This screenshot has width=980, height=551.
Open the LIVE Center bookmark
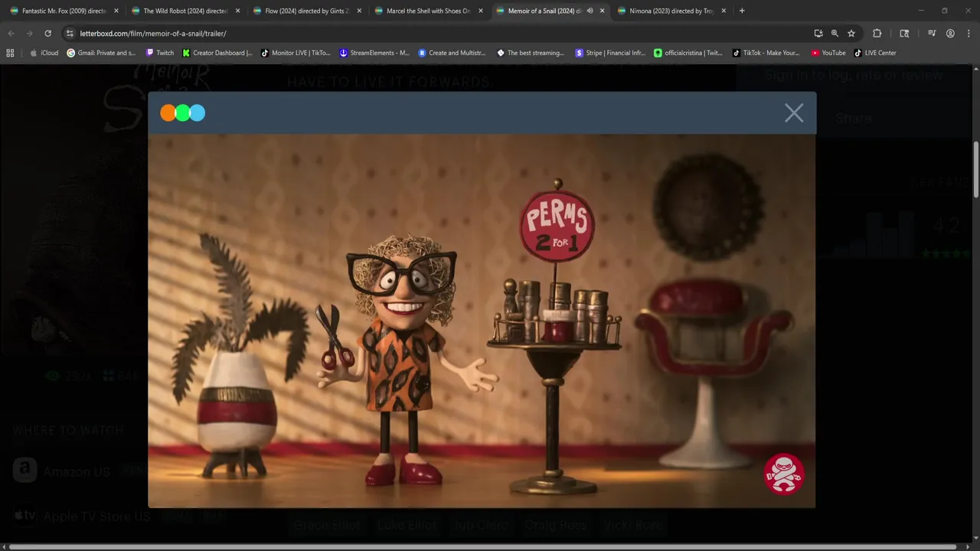point(875,53)
